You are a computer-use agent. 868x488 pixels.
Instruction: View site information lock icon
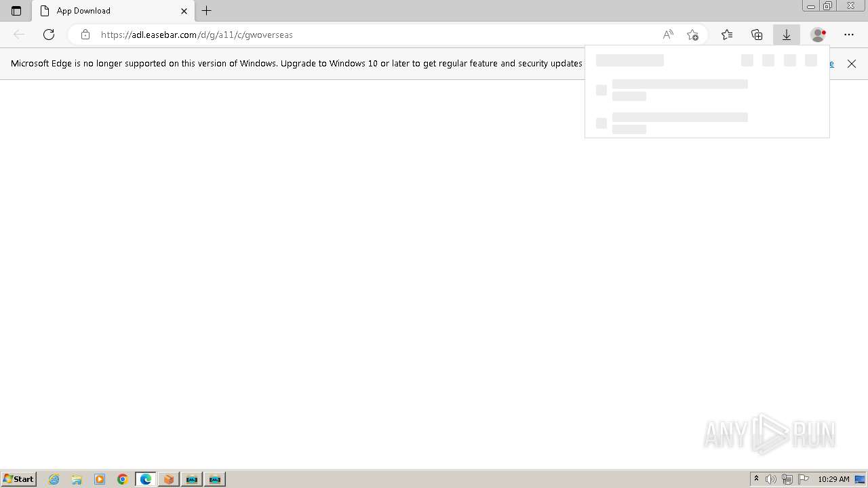pyautogui.click(x=85, y=35)
